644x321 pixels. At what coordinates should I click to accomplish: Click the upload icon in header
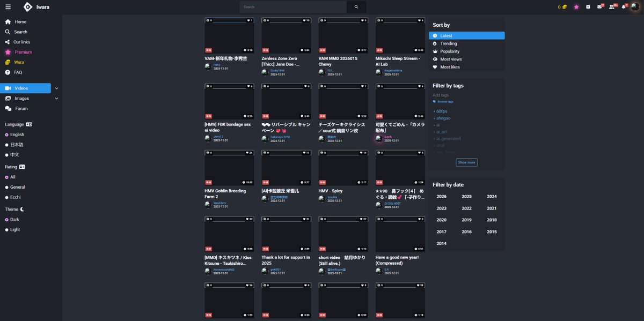point(588,7)
